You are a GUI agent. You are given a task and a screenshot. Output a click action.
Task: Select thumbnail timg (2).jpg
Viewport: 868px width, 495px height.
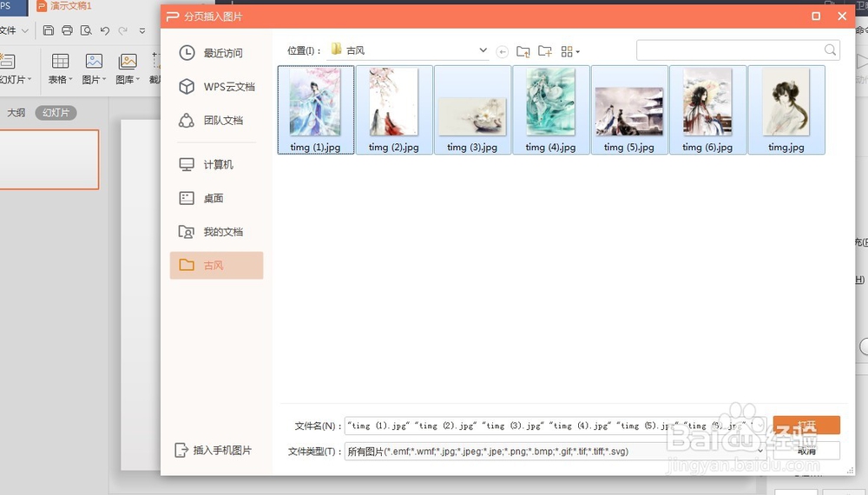(394, 109)
